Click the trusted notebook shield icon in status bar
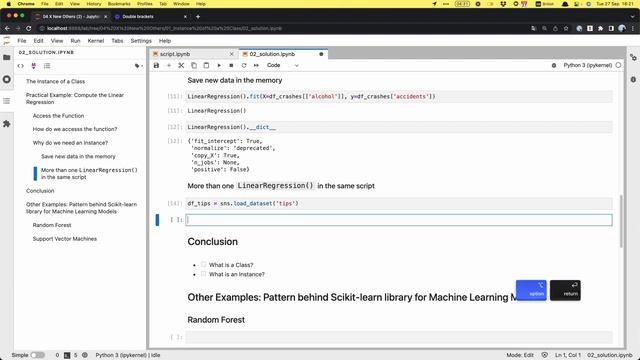 coord(544,355)
